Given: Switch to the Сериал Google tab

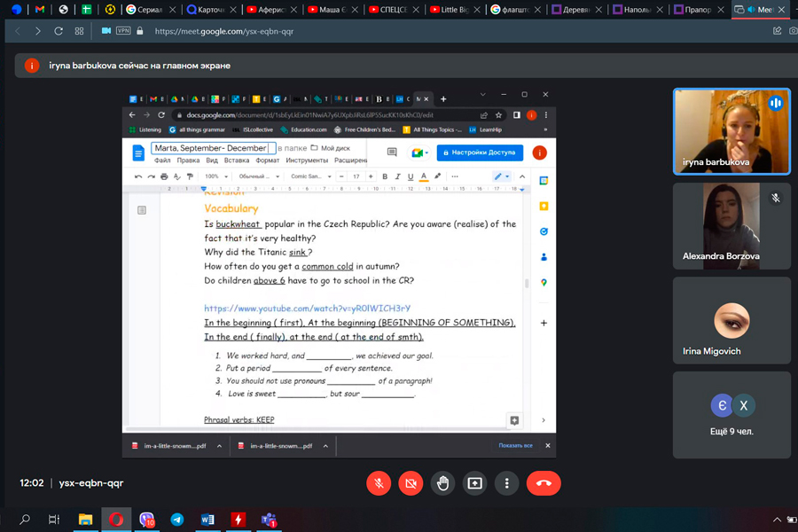Looking at the screenshot, I should (151, 9).
